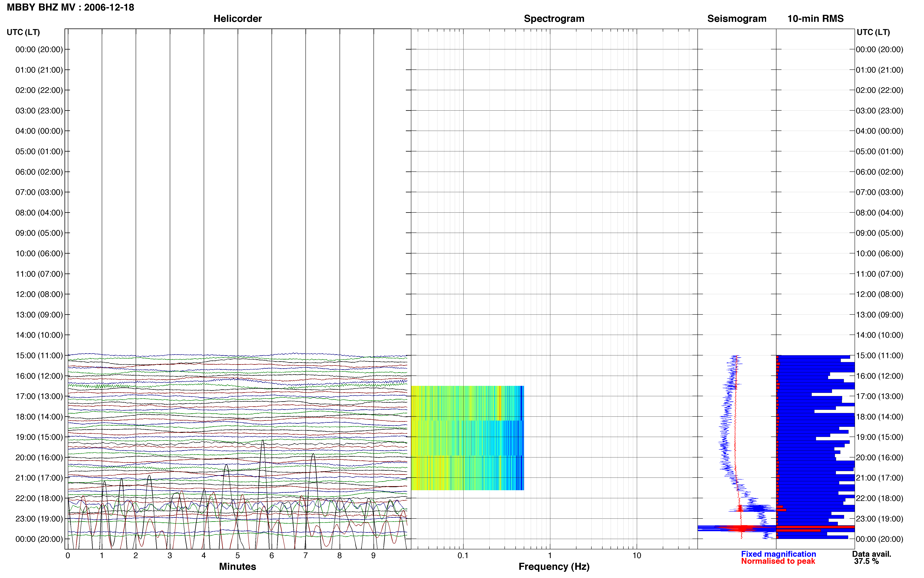
Task: Click the '37.5 %' data availability value
Action: point(866,561)
